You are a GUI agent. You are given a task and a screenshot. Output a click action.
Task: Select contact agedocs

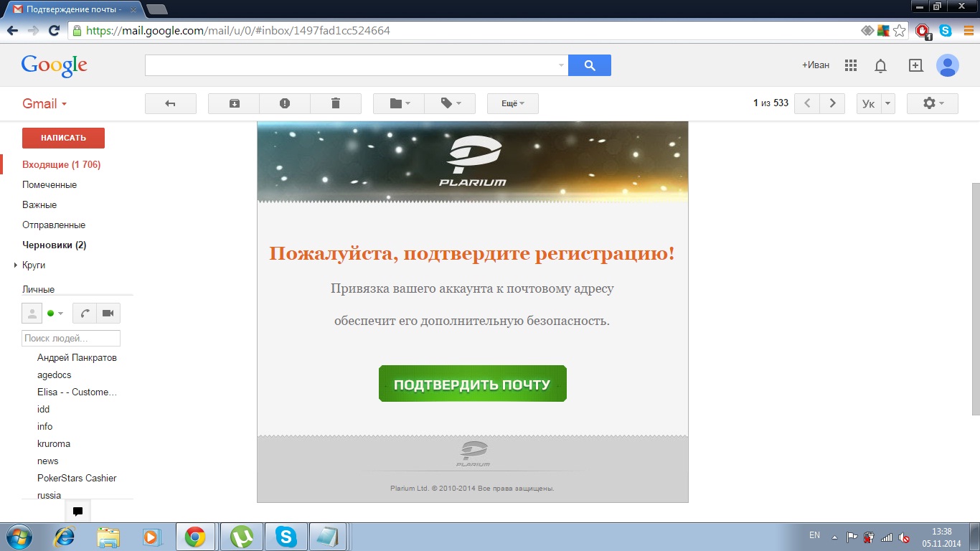[x=55, y=375]
